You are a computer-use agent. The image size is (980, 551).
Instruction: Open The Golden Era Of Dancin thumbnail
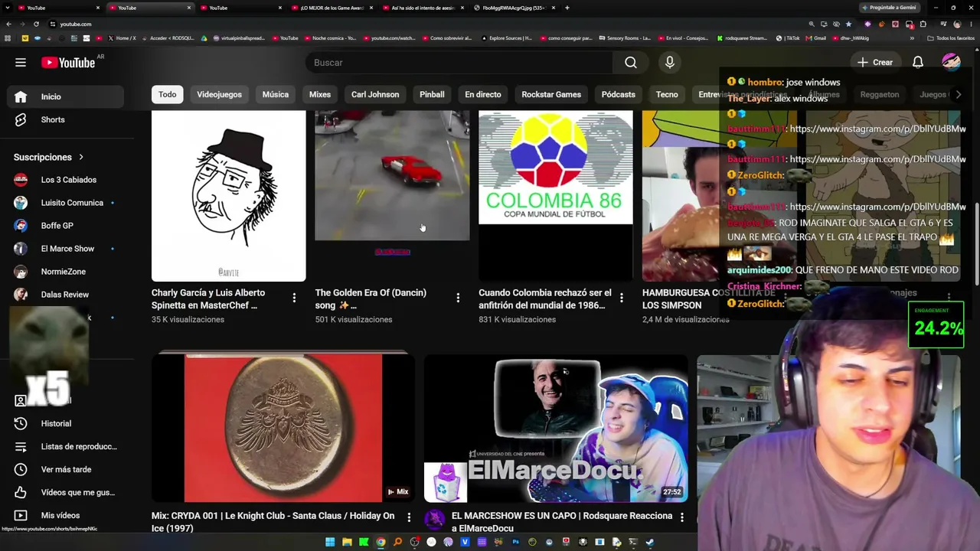[392, 196]
